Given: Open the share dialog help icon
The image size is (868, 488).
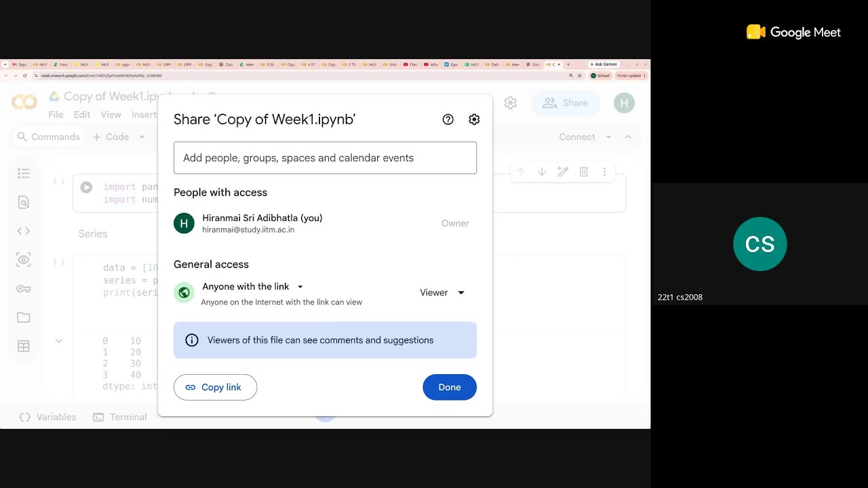Looking at the screenshot, I should click(448, 119).
